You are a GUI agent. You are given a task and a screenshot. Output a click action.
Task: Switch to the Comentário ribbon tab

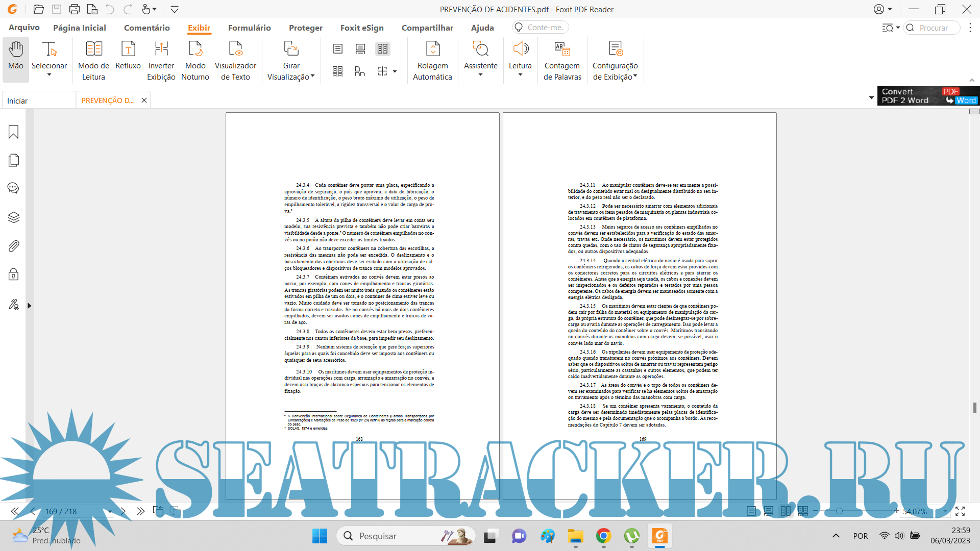(146, 28)
